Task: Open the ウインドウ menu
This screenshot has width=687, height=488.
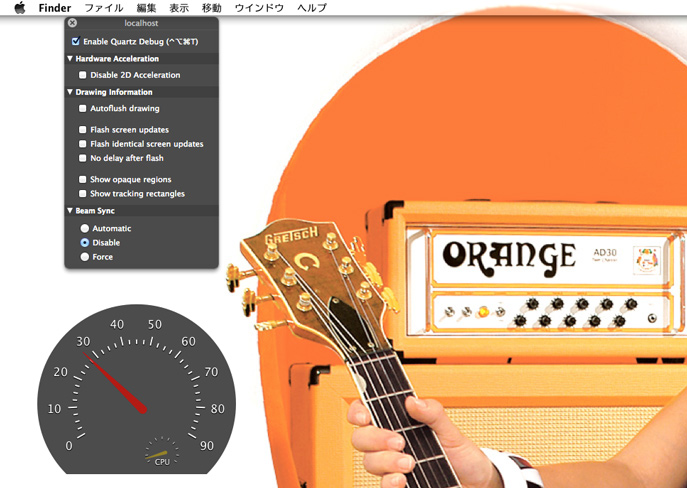Action: point(259,7)
